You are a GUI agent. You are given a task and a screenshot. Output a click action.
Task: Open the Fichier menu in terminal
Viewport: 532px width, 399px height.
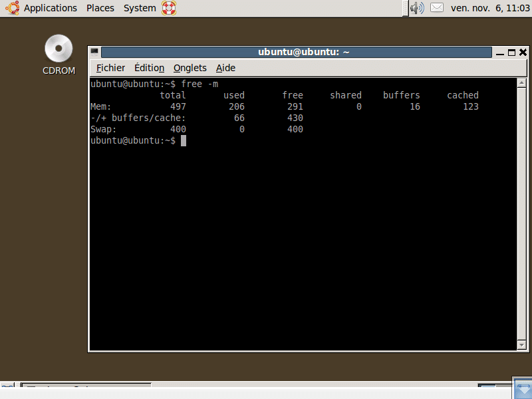[110, 68]
